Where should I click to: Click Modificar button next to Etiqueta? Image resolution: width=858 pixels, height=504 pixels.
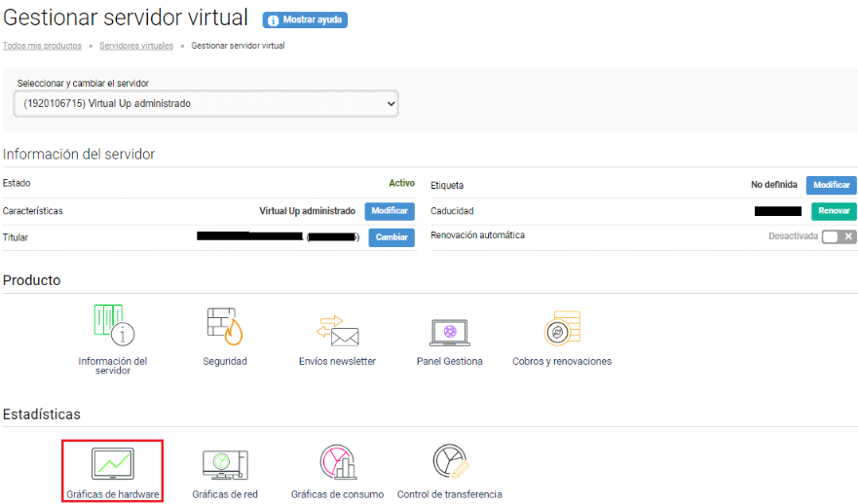click(x=831, y=185)
